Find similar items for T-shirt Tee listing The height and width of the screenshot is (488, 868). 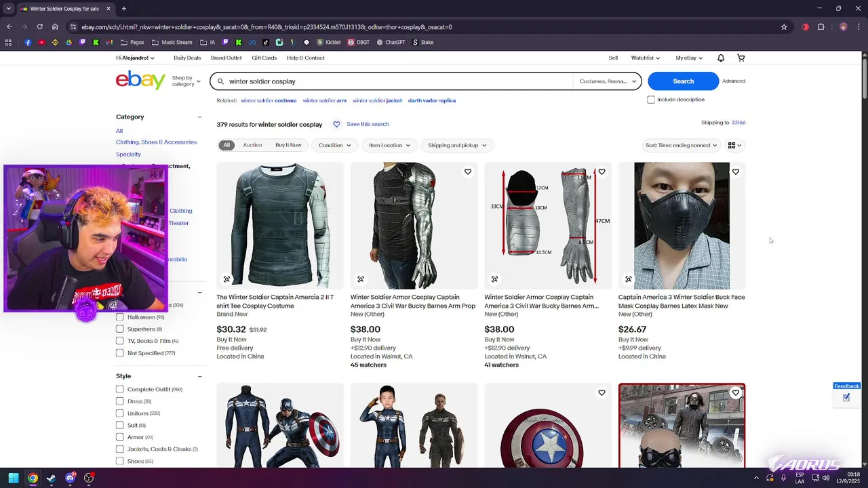coord(226,279)
